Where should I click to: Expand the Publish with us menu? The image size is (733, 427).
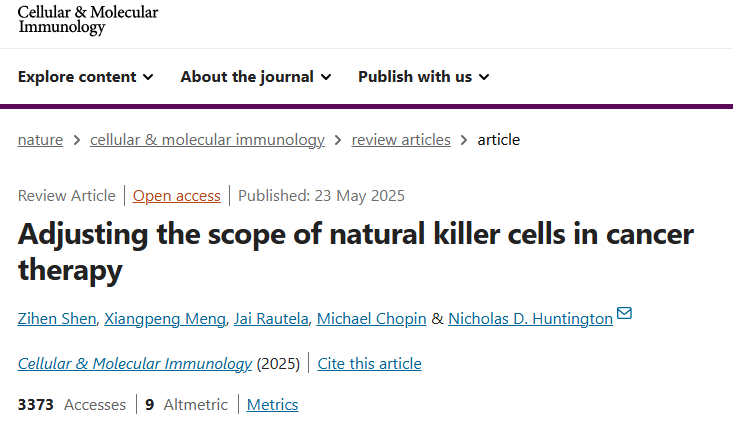[x=423, y=77]
